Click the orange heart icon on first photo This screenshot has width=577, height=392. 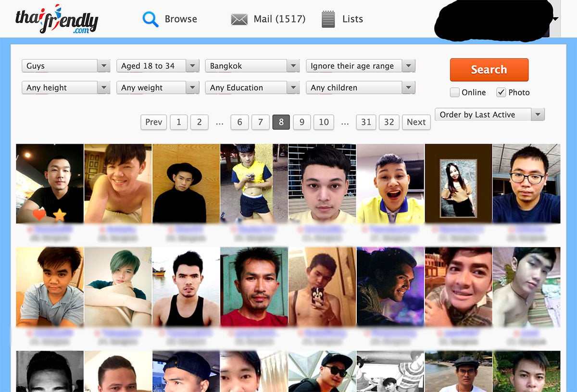[x=39, y=214]
